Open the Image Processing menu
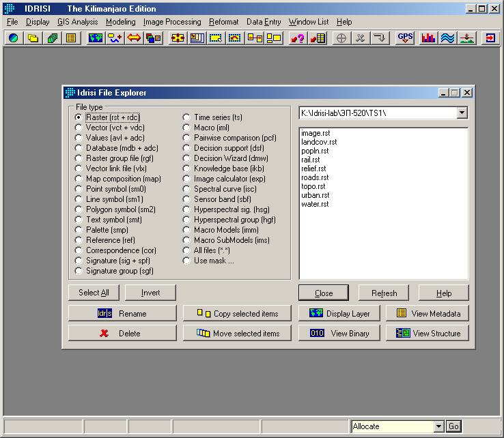 click(x=172, y=22)
